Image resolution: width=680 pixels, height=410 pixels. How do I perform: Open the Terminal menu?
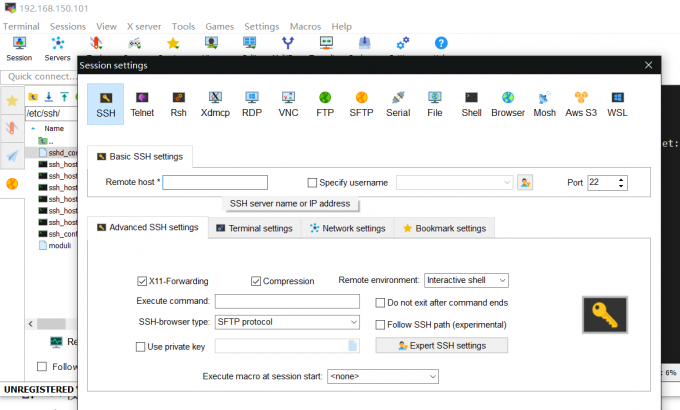tap(21, 26)
